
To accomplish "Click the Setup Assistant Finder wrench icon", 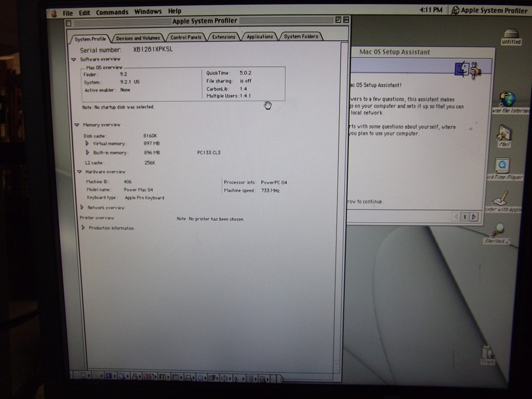I will click(467, 70).
